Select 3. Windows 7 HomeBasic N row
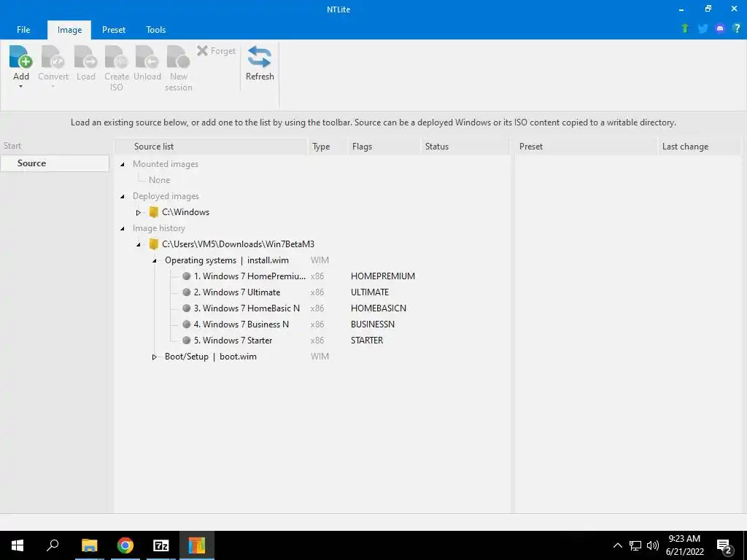Viewport: 747px width, 560px height. tap(247, 308)
